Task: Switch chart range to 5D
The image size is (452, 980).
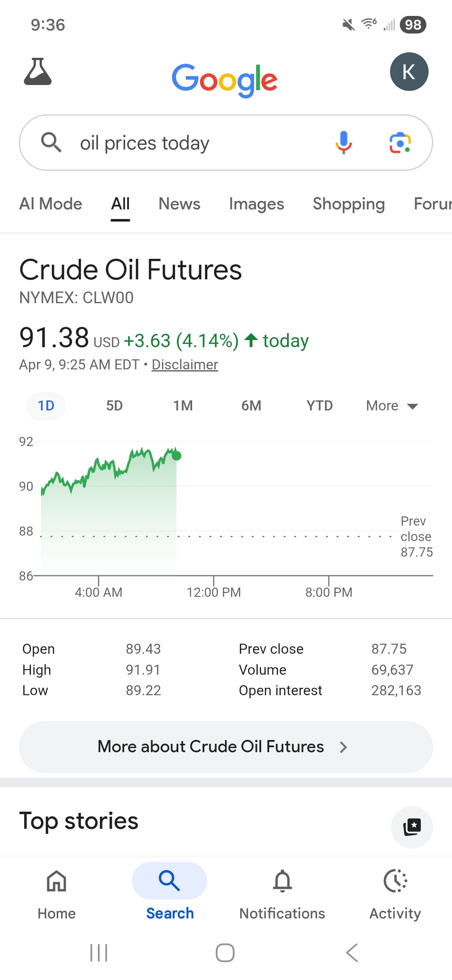Action: point(114,406)
